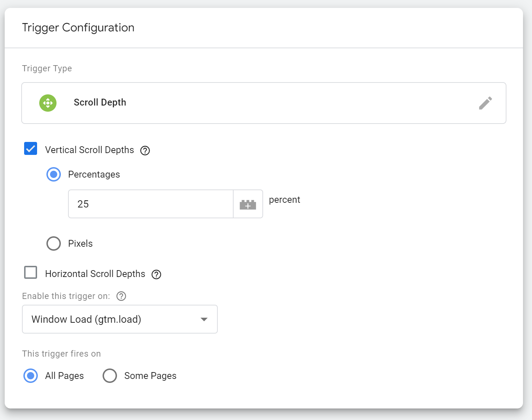Click the pencil edit icon for trigger type
The width and height of the screenshot is (532, 420).
tap(485, 103)
